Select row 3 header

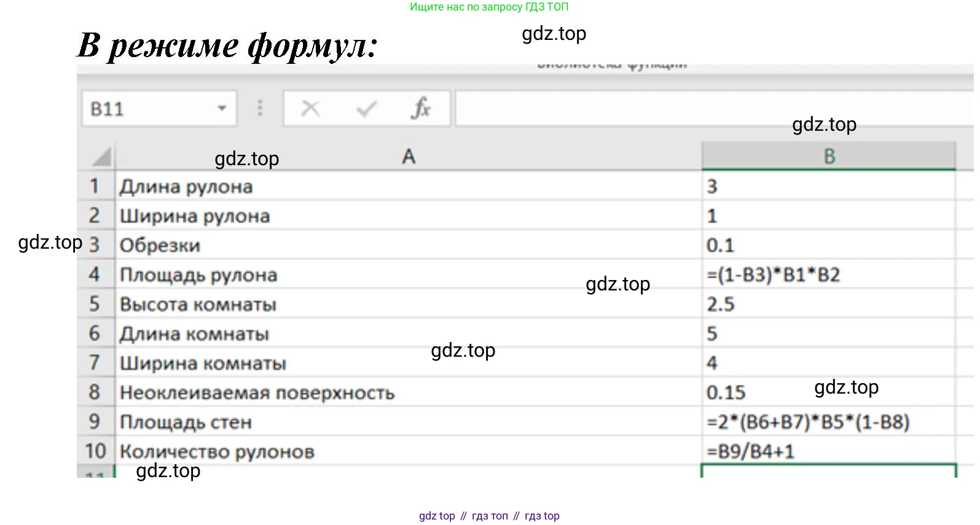click(95, 244)
